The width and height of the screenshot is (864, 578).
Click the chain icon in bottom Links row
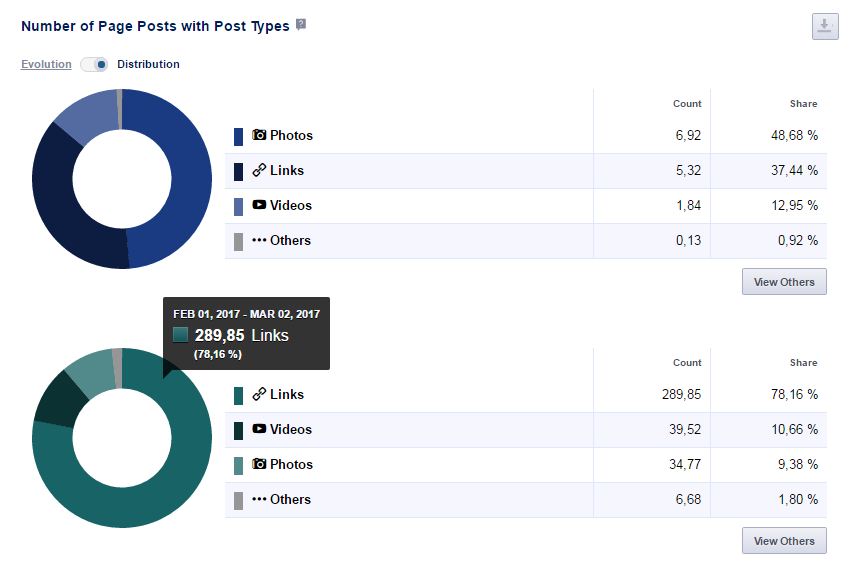click(x=259, y=395)
